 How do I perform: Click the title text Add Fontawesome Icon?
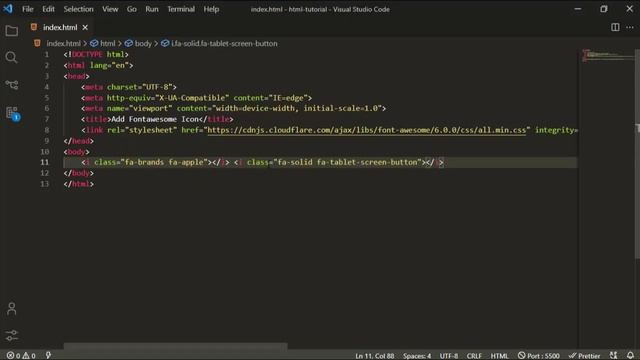click(x=155, y=119)
